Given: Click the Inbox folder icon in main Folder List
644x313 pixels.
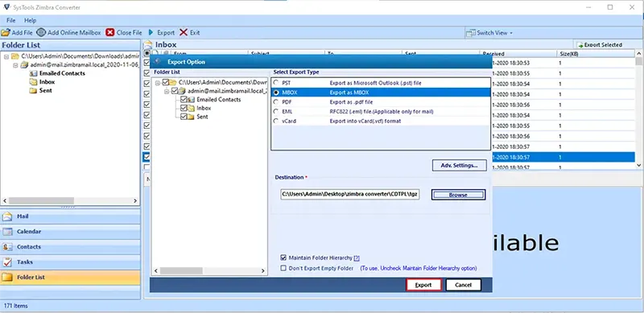Looking at the screenshot, I should [x=34, y=82].
